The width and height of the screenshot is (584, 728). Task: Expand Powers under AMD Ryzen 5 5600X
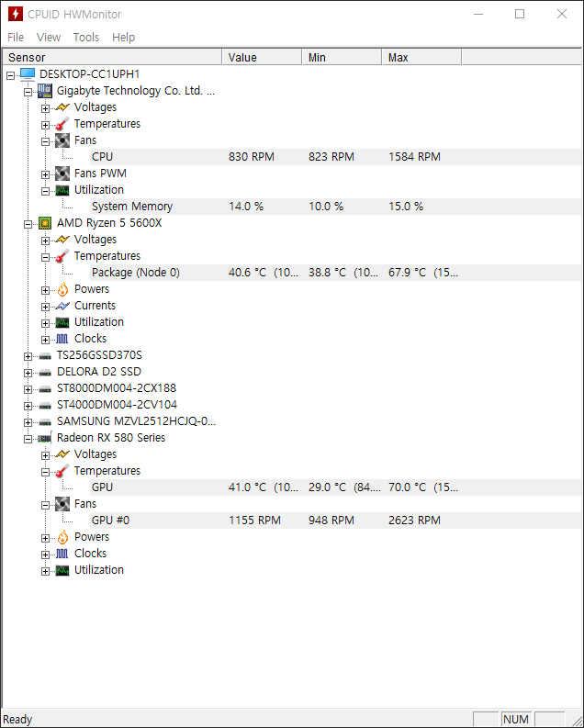45,290
